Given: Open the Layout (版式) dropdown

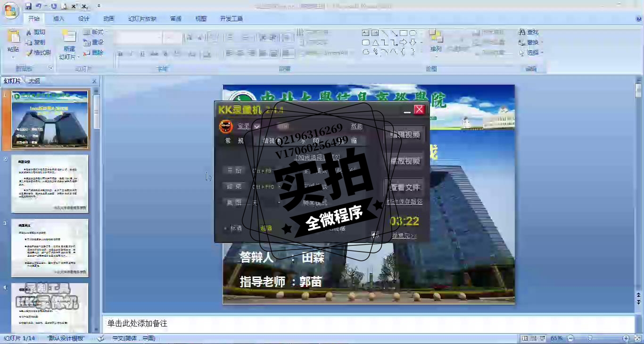Looking at the screenshot, I should (x=95, y=32).
